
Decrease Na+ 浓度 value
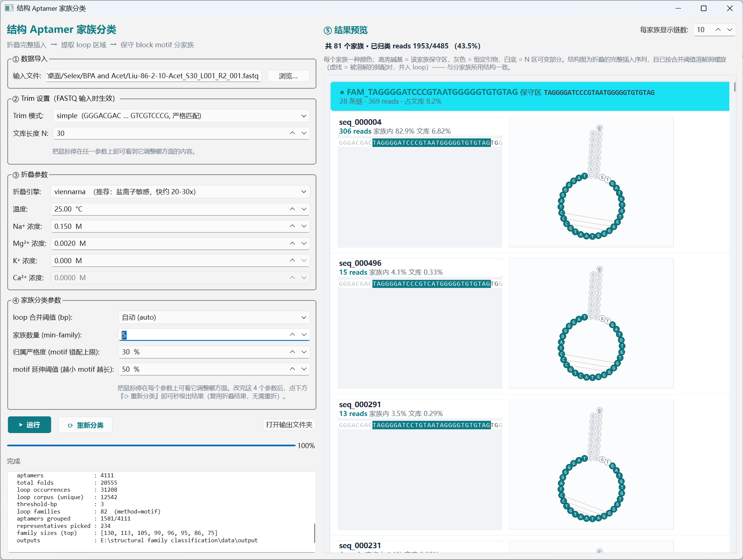304,226
